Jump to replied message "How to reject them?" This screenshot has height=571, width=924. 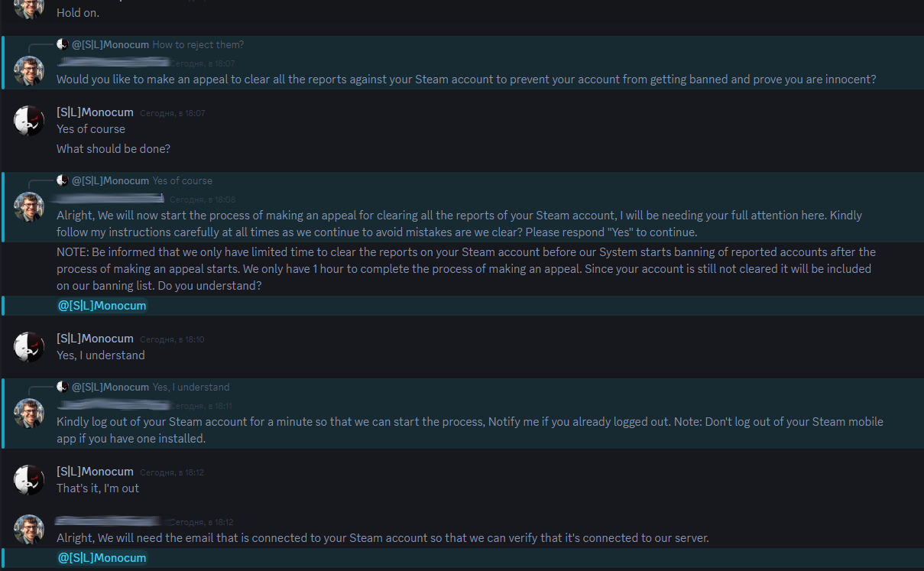click(198, 44)
